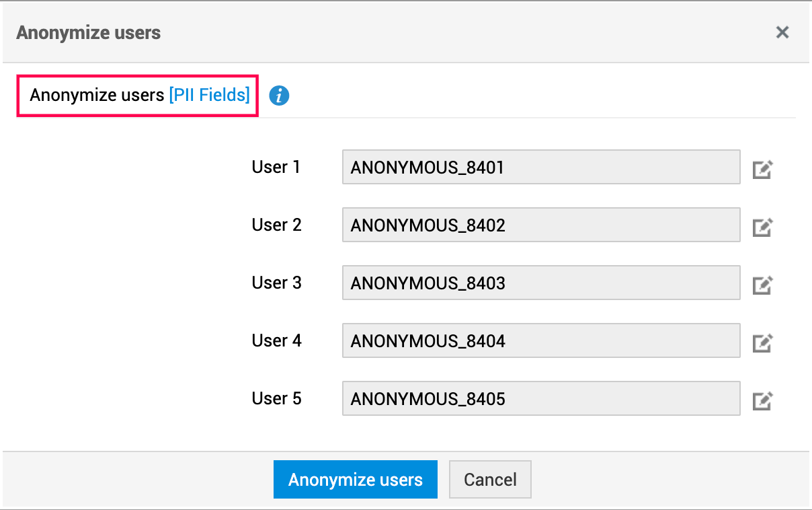Click the User 1 label

click(276, 167)
